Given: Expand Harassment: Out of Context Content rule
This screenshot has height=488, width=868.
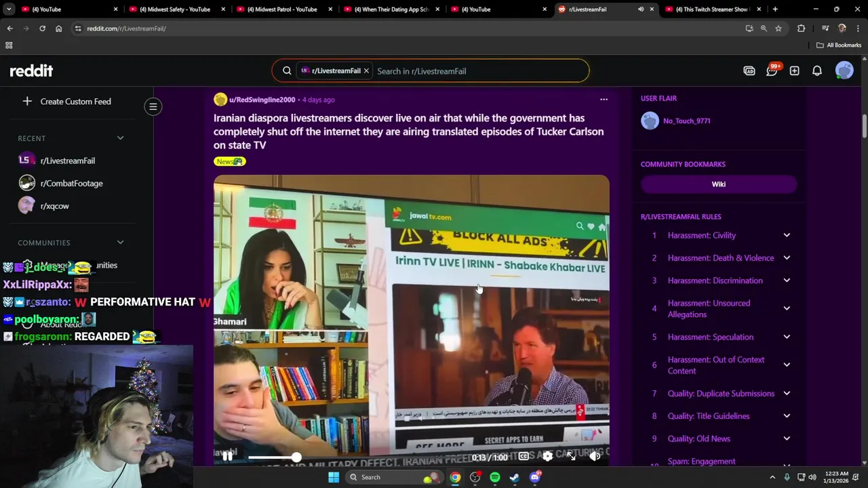Looking at the screenshot, I should [x=787, y=365].
